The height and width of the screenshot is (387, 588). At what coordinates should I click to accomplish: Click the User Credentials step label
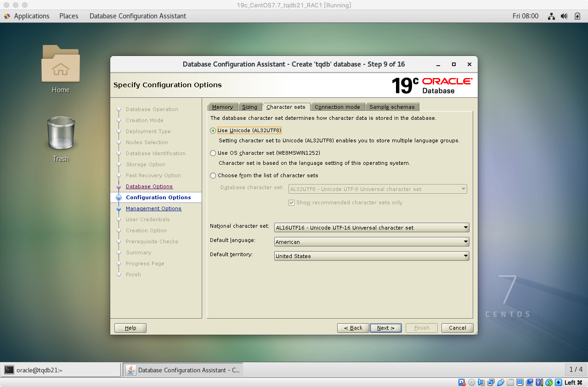point(148,219)
